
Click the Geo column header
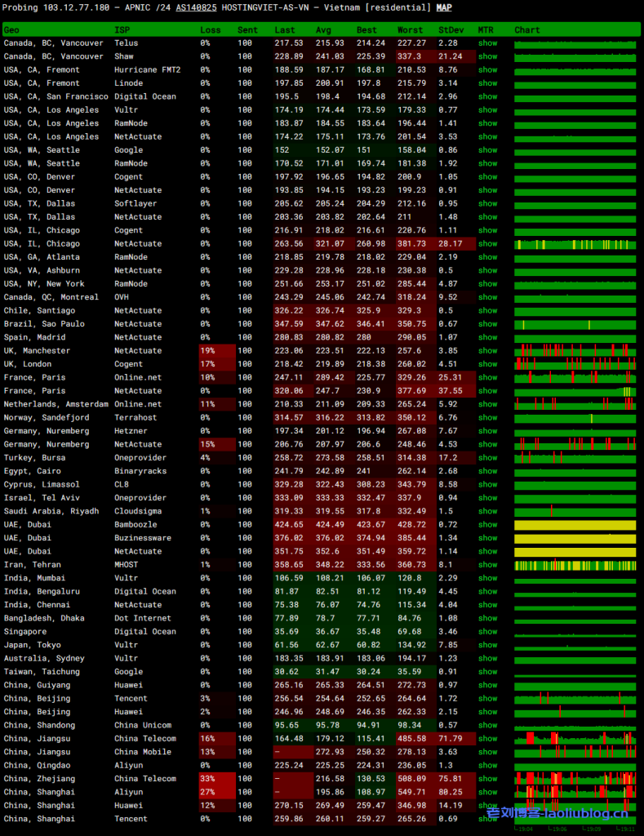point(11,30)
